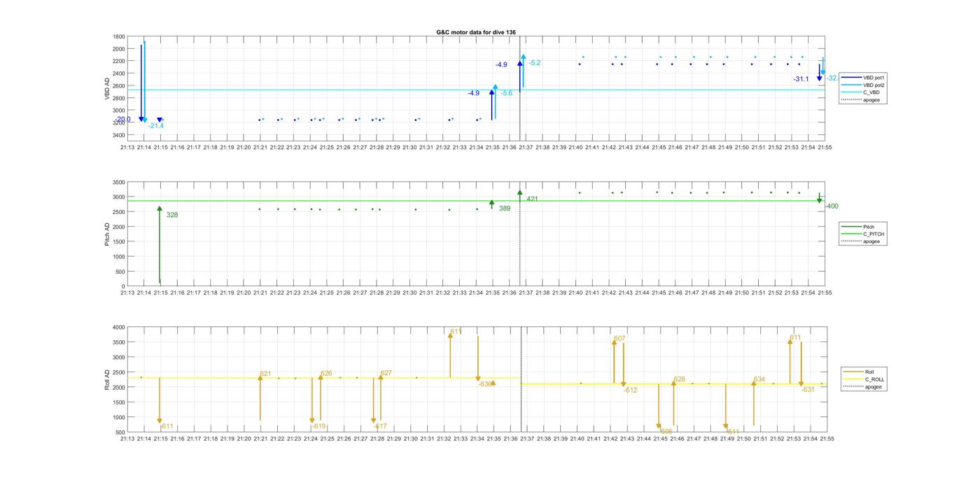The width and height of the screenshot is (980, 485).
Task: Click the "-20.0" VBD data label
Action: coord(123,120)
